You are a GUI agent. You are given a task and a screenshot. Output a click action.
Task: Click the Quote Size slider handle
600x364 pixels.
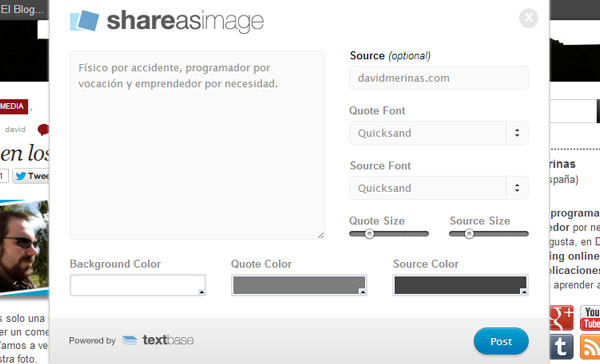coord(369,233)
